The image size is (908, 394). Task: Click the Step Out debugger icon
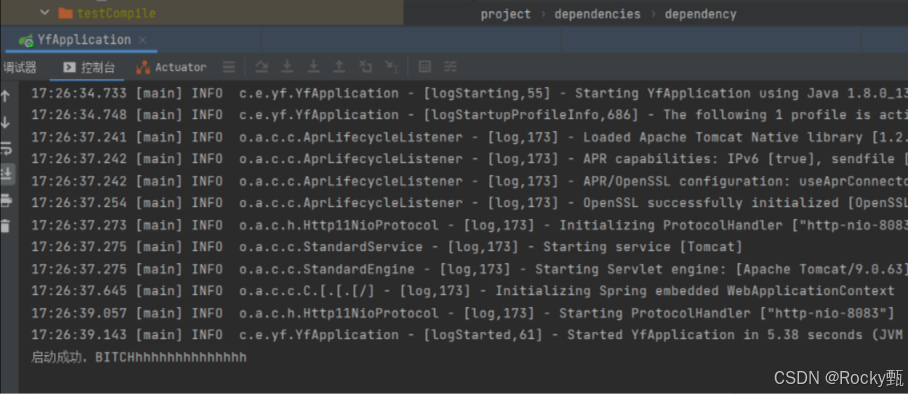339,67
